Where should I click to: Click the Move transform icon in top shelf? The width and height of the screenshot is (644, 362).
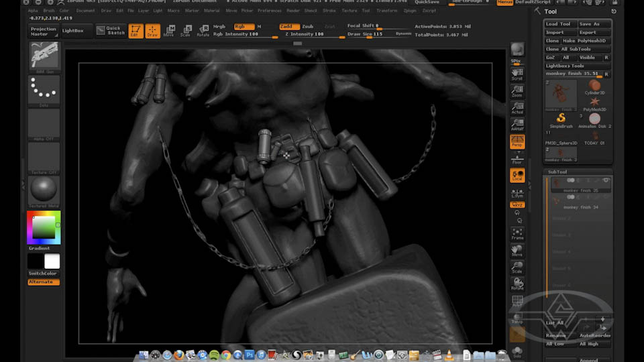[x=169, y=31]
